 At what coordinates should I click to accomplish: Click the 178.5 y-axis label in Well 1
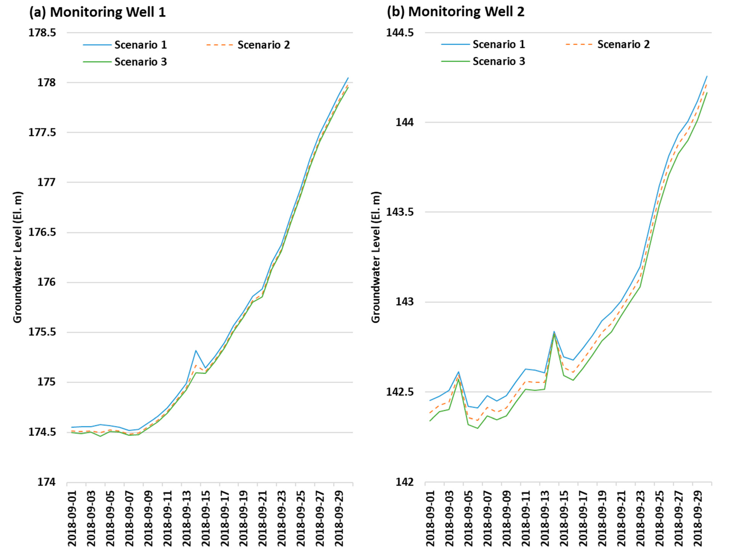pos(42,33)
